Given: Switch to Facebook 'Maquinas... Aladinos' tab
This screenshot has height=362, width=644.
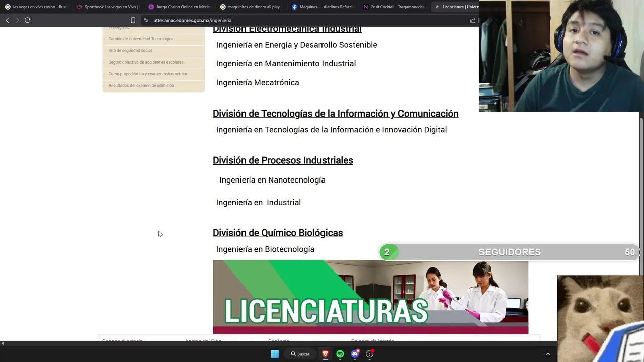Looking at the screenshot, I should point(323,7).
